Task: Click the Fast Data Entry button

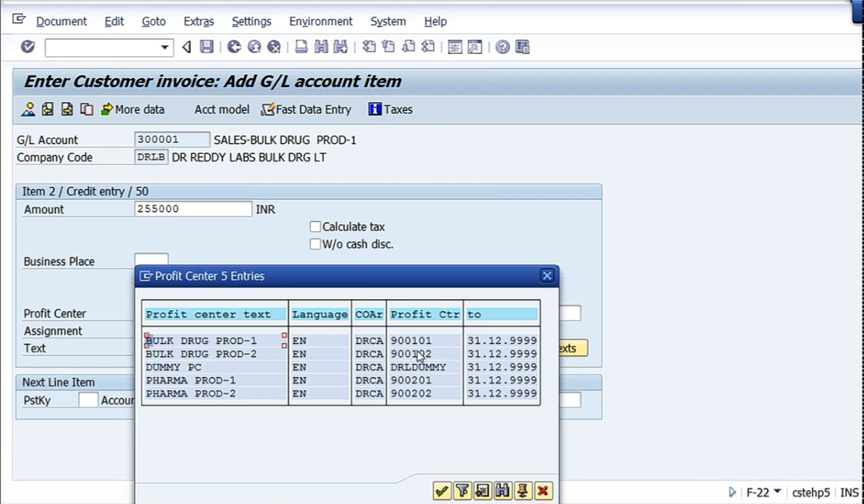Action: click(x=307, y=109)
